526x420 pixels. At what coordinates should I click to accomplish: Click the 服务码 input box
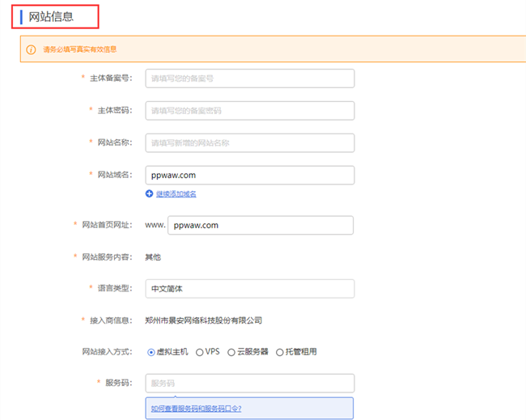coord(250,383)
